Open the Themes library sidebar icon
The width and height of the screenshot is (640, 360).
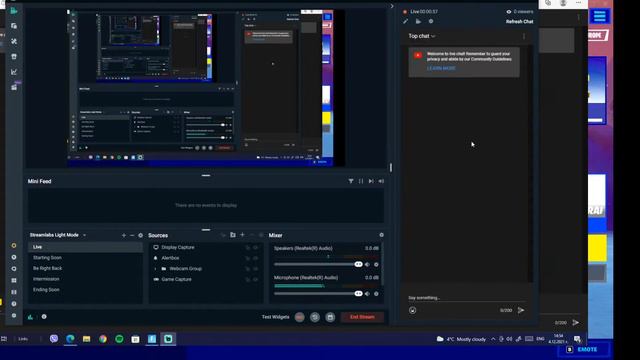point(14,41)
